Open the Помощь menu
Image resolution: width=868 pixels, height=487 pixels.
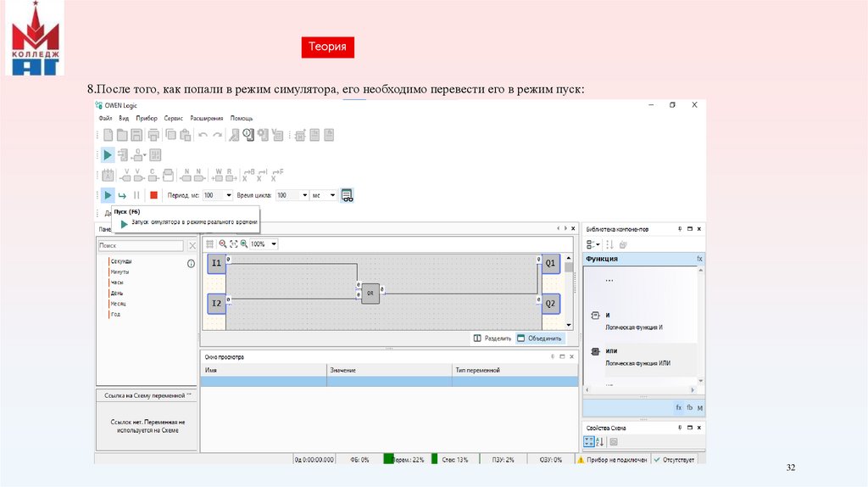click(x=242, y=118)
